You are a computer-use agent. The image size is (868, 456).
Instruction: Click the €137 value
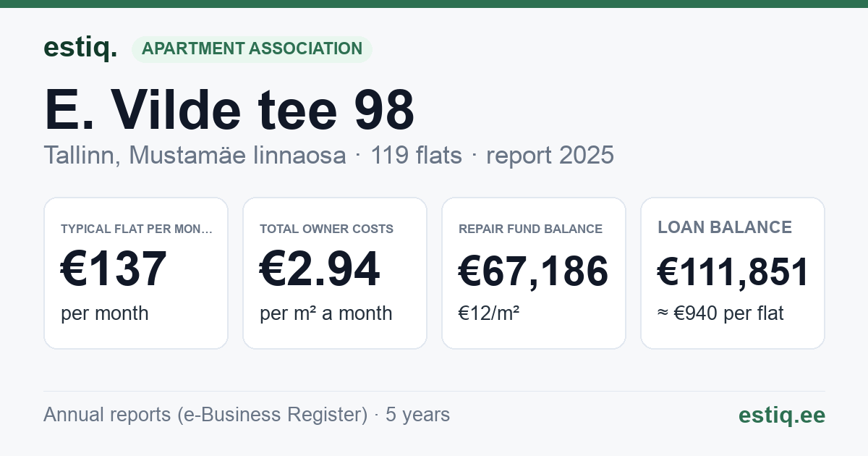(x=114, y=269)
